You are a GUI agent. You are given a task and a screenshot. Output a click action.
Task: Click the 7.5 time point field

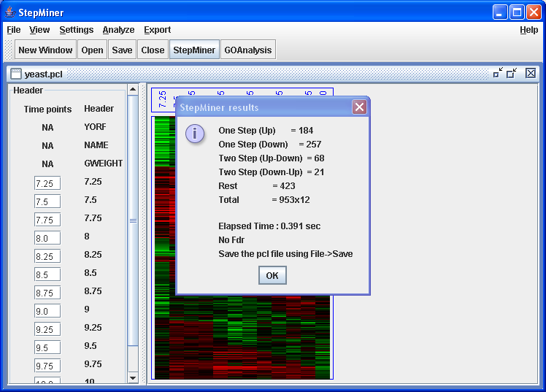coord(47,201)
